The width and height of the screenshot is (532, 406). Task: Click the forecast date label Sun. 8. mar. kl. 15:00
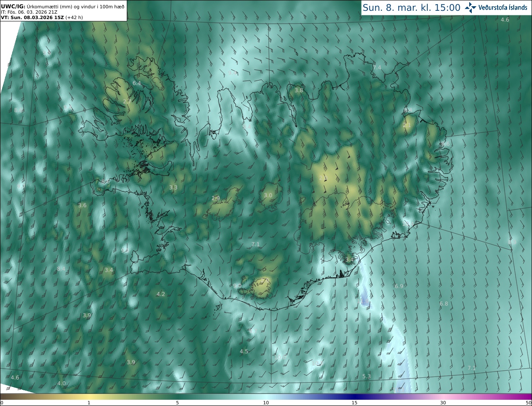[x=411, y=7]
